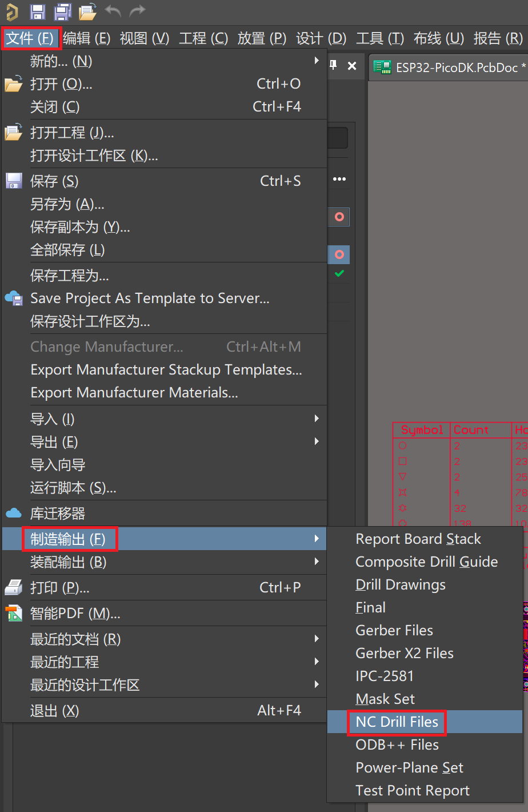Click the panel pin icon
528x812 pixels.
click(x=334, y=65)
